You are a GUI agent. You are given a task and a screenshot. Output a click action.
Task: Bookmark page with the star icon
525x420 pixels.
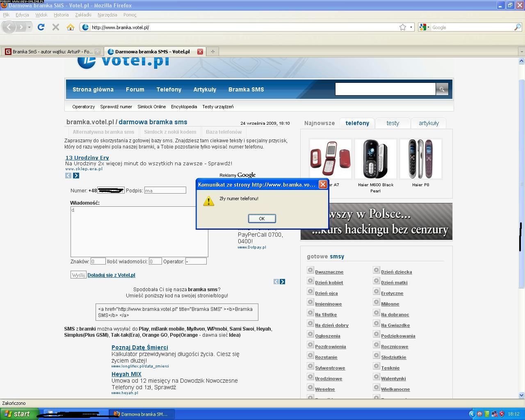tap(403, 27)
